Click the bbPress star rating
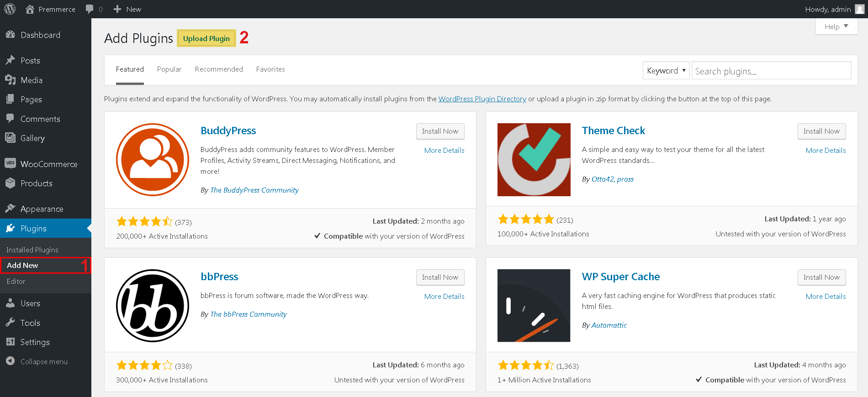Image resolution: width=868 pixels, height=397 pixels. pos(144,366)
